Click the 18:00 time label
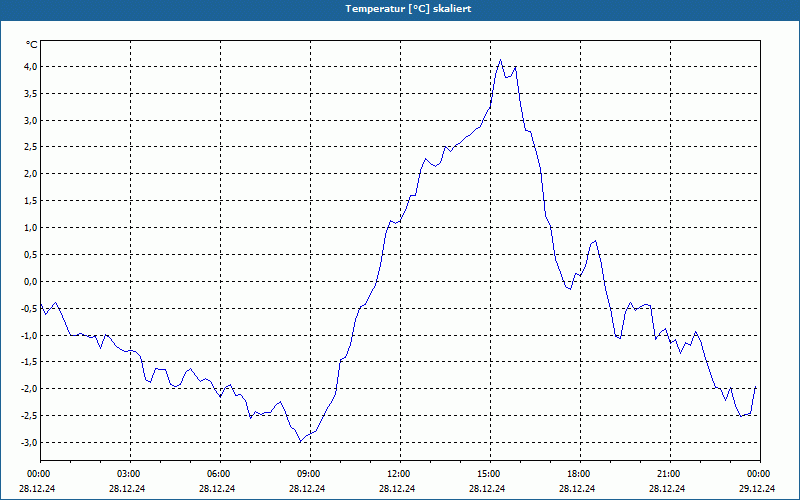The image size is (800, 500). (581, 474)
